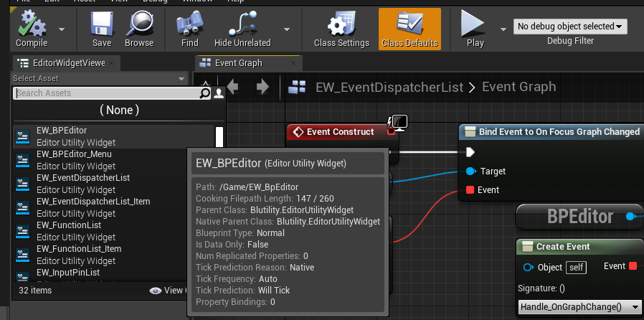Click the user filter icon beside search

tap(219, 93)
